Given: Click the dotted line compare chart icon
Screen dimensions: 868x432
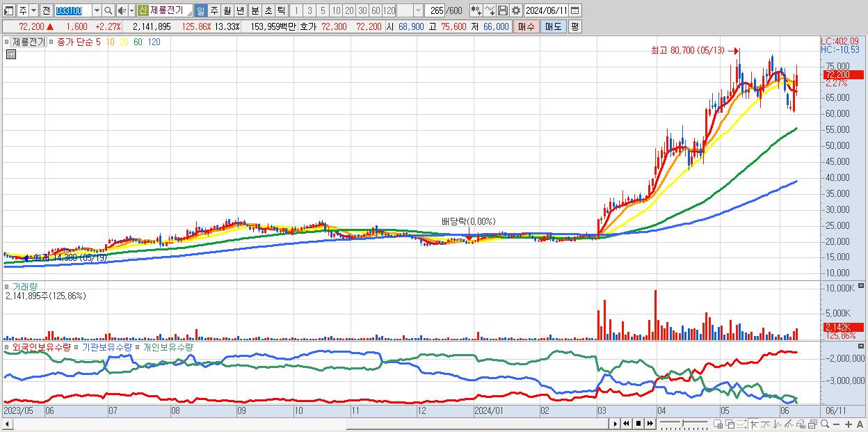Looking at the screenshot, I should click(x=741, y=424).
